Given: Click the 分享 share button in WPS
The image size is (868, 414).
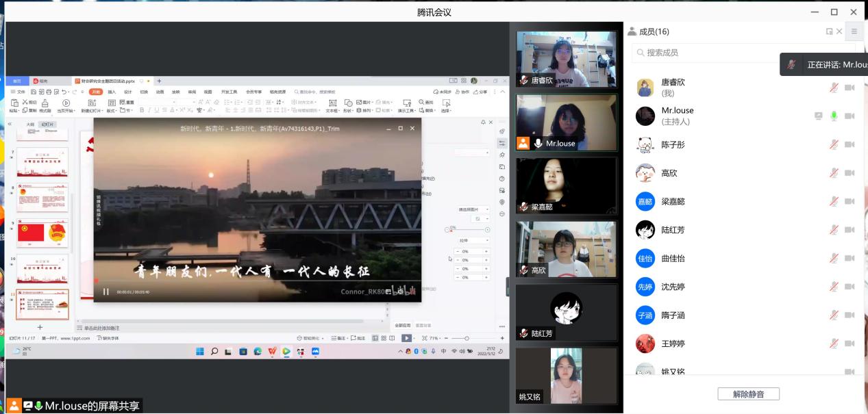Looking at the screenshot, I should point(482,92).
